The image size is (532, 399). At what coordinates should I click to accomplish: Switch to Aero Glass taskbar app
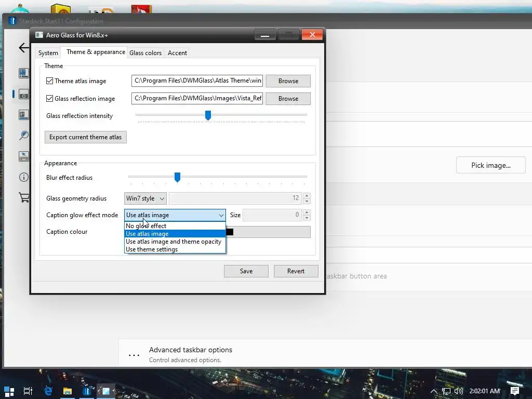click(106, 391)
